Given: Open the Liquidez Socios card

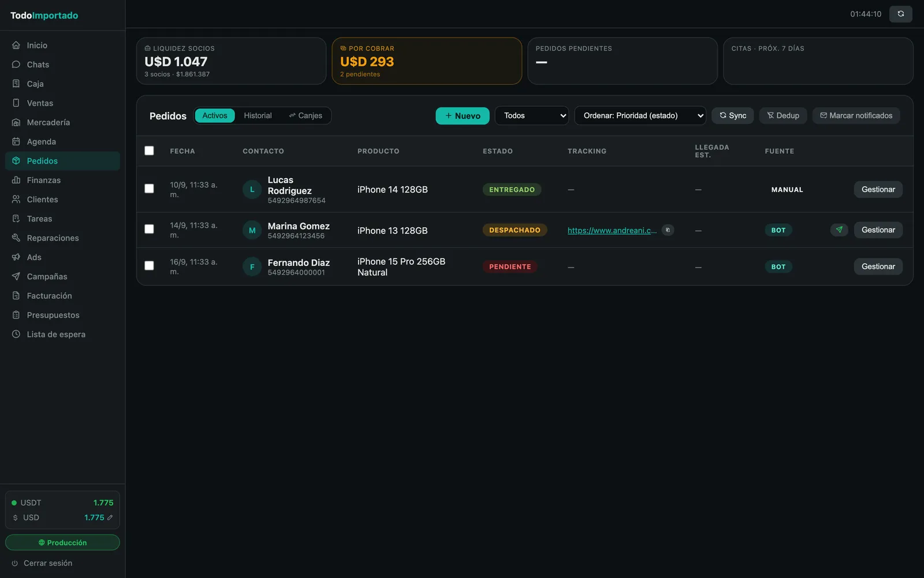Looking at the screenshot, I should (x=231, y=61).
